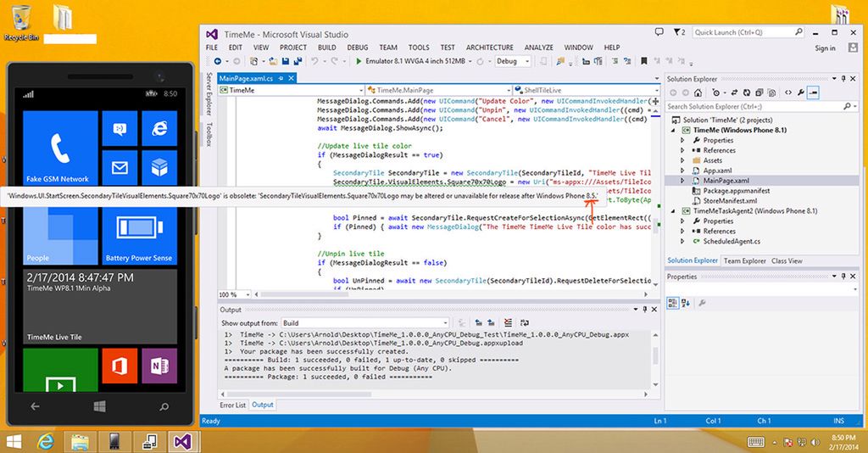Switch to the Error List tab
This screenshot has height=453, width=868.
pos(232,405)
